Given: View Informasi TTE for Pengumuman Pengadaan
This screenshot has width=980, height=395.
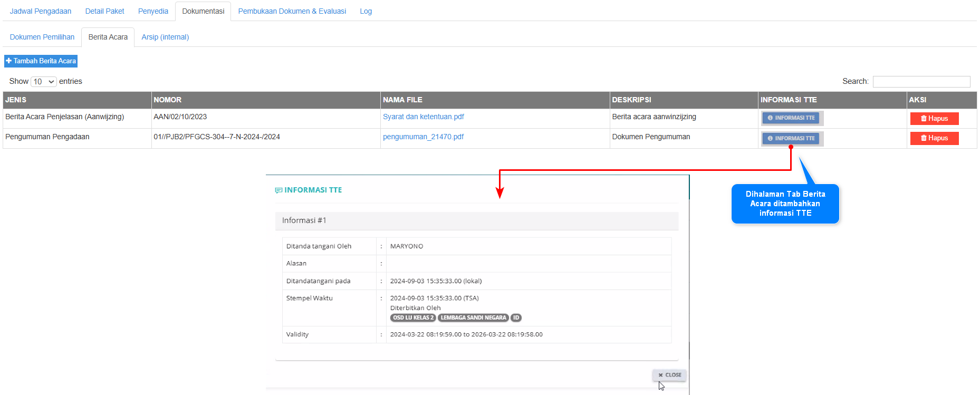Looking at the screenshot, I should (791, 138).
